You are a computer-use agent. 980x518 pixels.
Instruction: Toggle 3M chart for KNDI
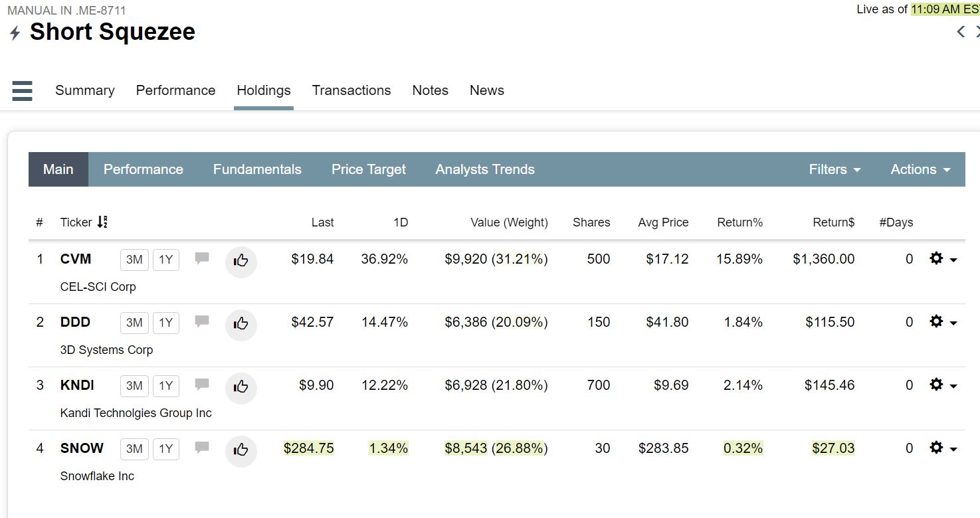click(x=134, y=386)
